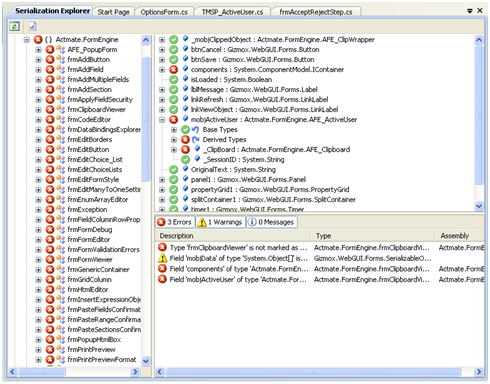The height and width of the screenshot is (384, 490).
Task: Collapse the Actmate.FormEngine namespace node
Action: click(x=26, y=40)
